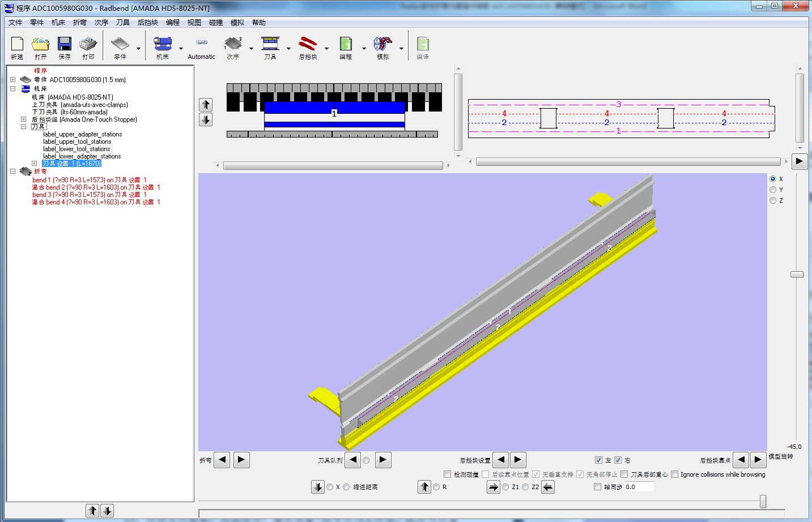Toggle the 左 (left) checkbox
This screenshot has width=812, height=522.
(598, 460)
